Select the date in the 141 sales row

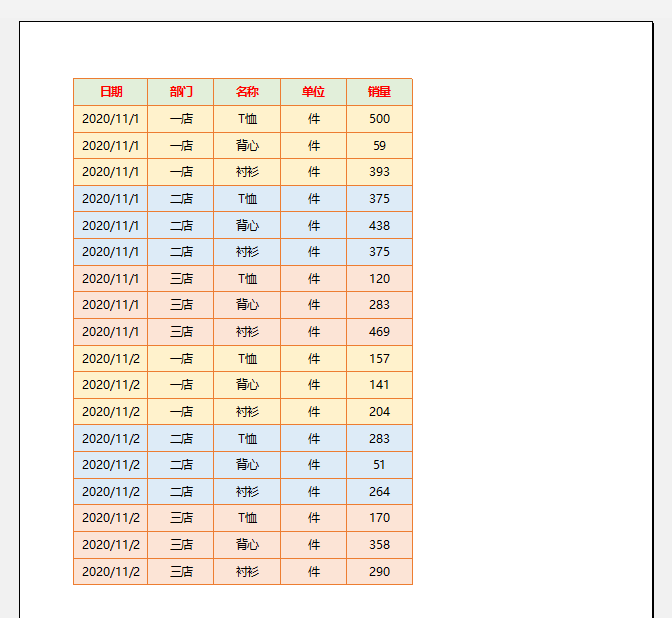tap(111, 385)
